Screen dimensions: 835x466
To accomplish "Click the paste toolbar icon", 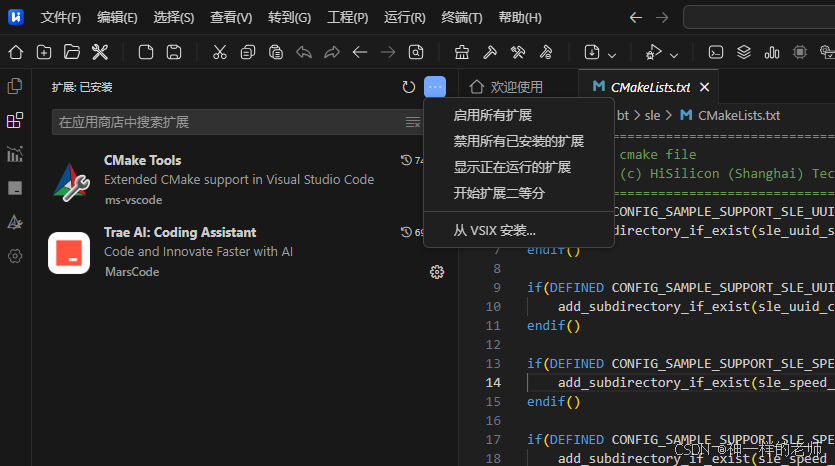I will click(x=275, y=52).
